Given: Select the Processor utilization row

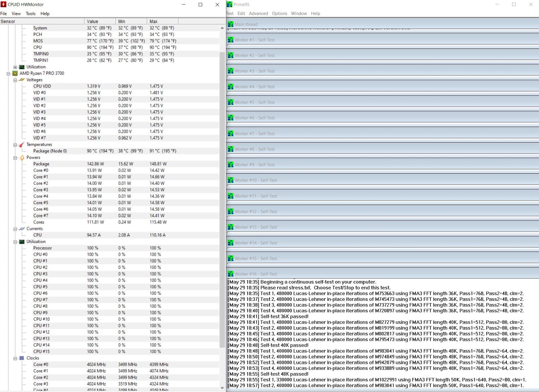Looking at the screenshot, I should coord(110,248).
